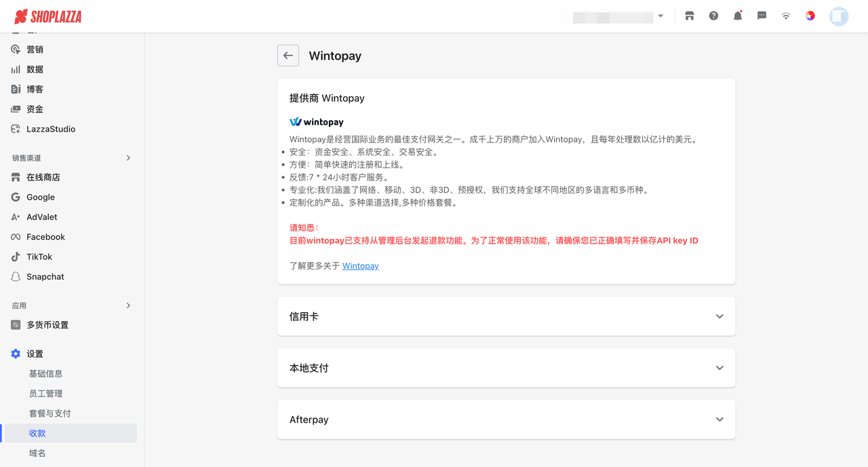Click the TikTok icon

(16, 257)
